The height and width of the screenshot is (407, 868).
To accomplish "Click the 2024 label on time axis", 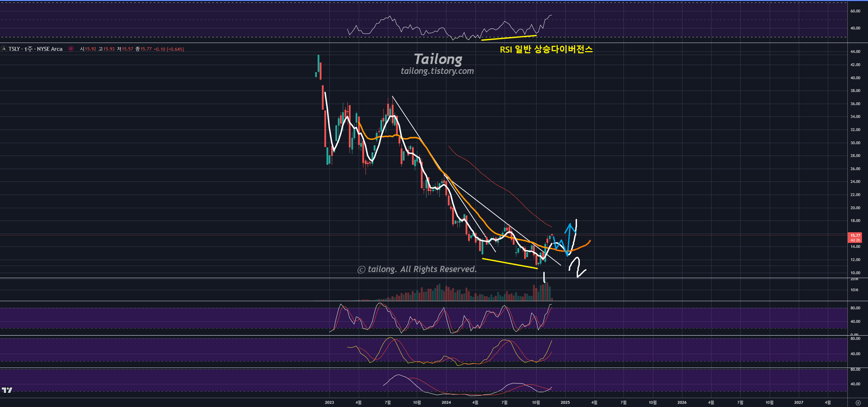I will (446, 402).
